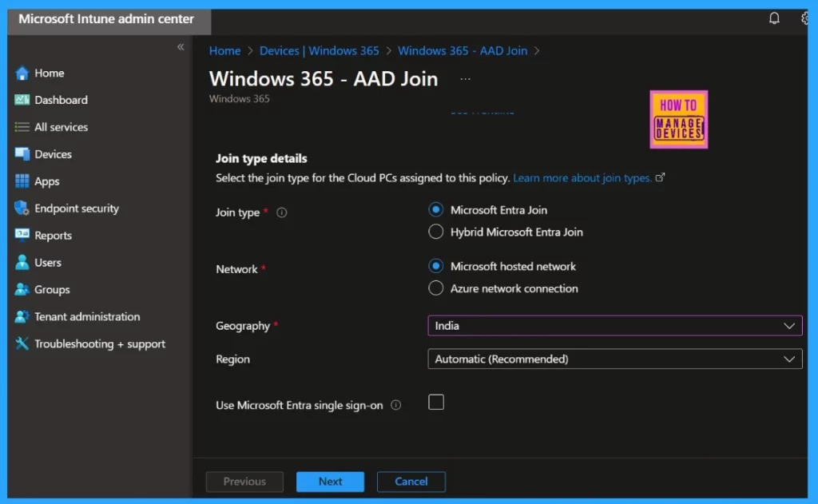Open the ellipsis more options menu

coord(466,79)
